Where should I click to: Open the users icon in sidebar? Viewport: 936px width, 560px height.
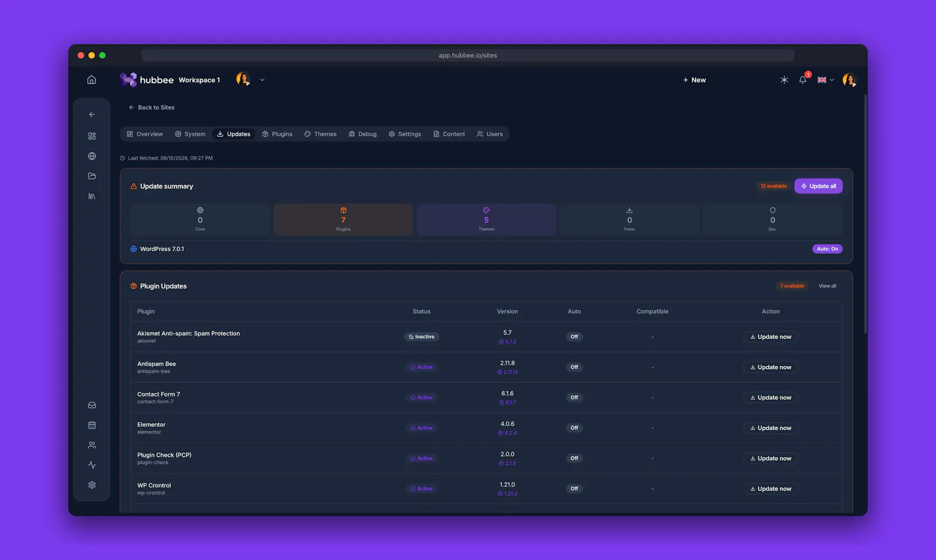(x=92, y=445)
